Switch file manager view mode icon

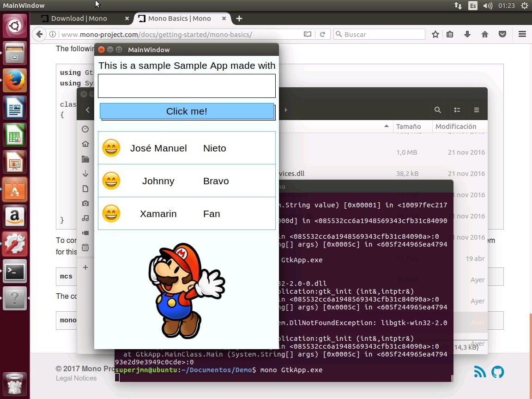click(457, 110)
